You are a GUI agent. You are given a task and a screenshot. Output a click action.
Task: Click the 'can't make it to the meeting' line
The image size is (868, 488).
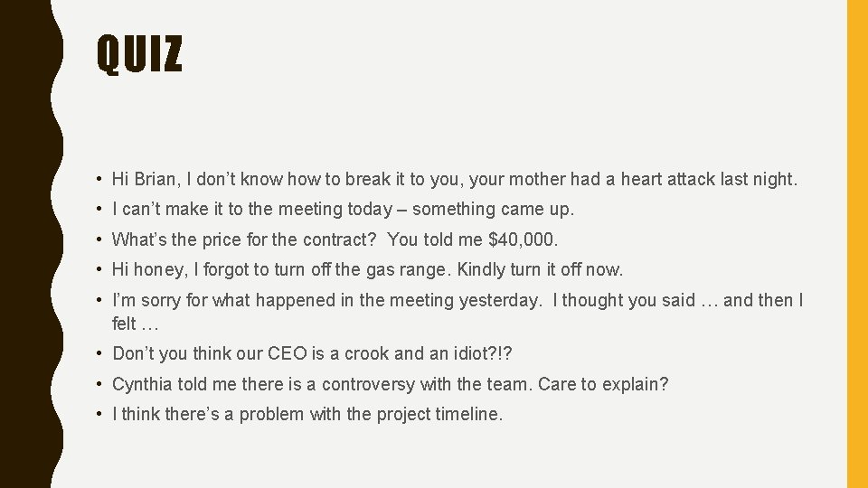point(344,209)
